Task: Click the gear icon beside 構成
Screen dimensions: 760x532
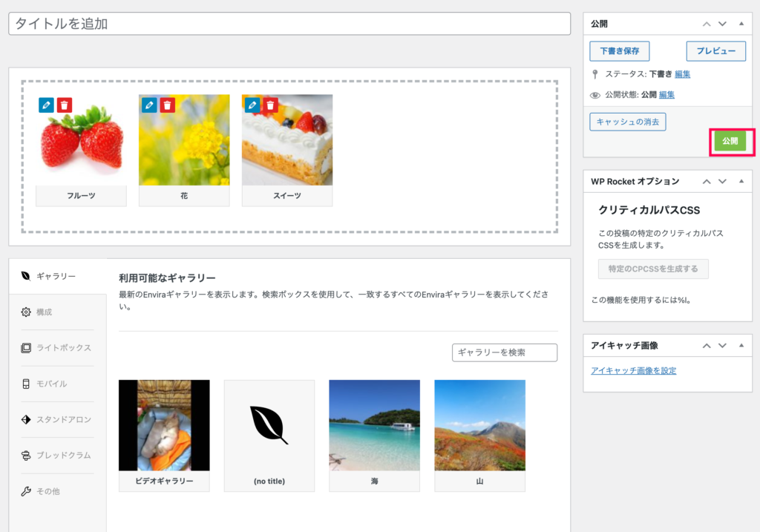Action: (26, 312)
